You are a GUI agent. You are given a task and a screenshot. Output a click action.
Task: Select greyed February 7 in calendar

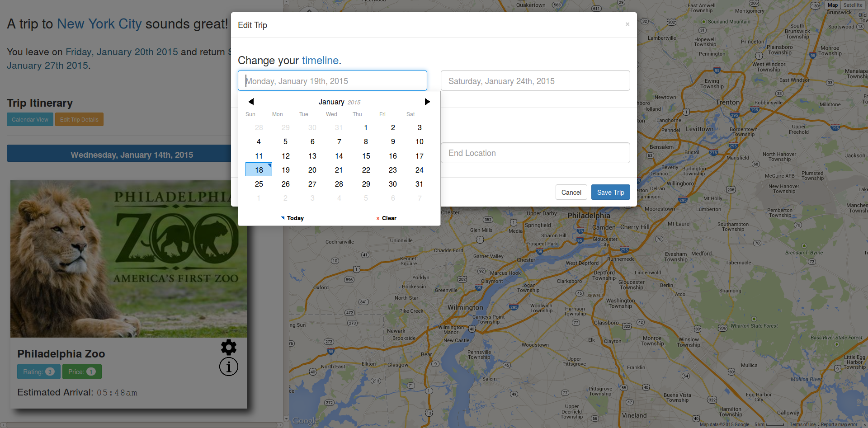click(x=420, y=198)
